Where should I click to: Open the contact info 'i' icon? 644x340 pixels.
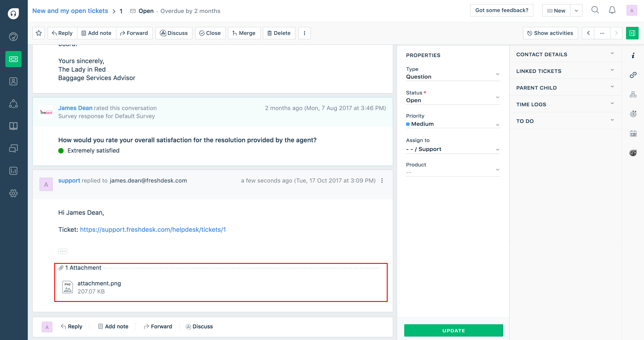point(633,56)
